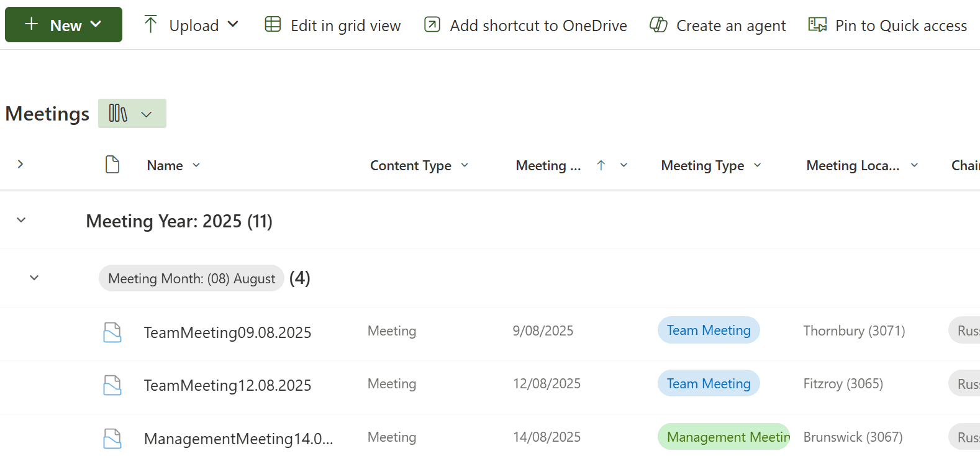The image size is (980, 456).
Task: Click the library books icon
Action: click(x=118, y=113)
